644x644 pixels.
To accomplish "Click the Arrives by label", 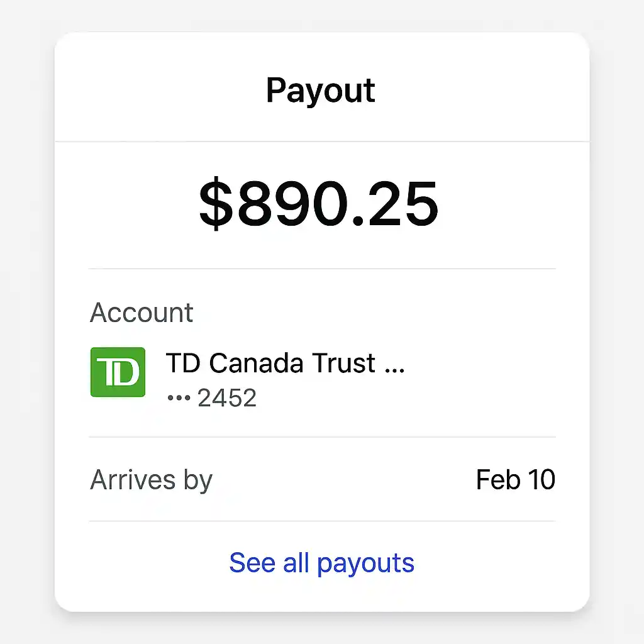I will pos(152,479).
